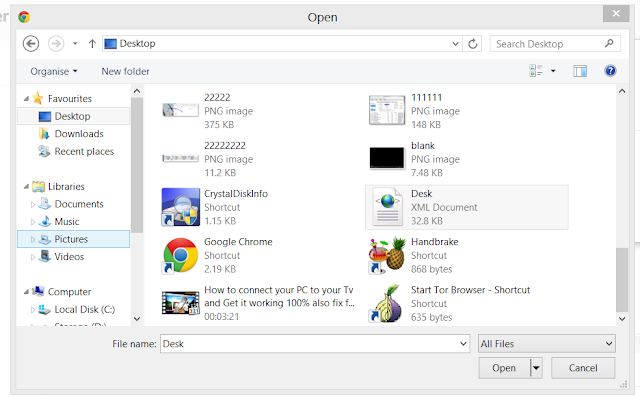Click New folder in the toolbar
Image resolution: width=640 pixels, height=400 pixels.
click(125, 71)
